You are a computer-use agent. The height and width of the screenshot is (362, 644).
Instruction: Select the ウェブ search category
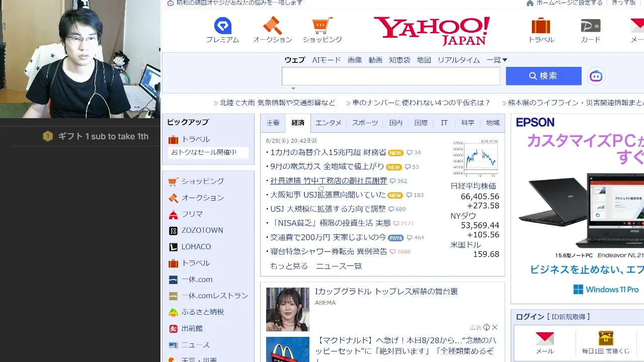[295, 60]
